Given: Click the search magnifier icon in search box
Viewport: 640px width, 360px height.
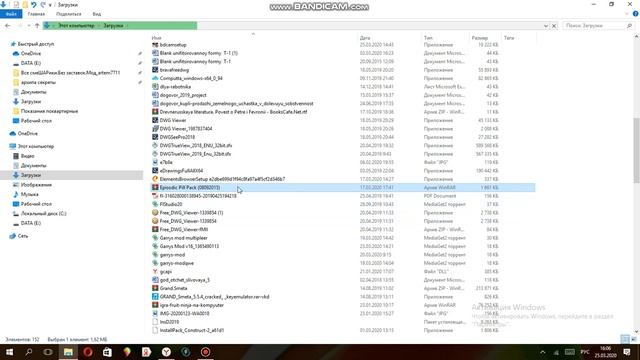Looking at the screenshot, I should (x=629, y=26).
